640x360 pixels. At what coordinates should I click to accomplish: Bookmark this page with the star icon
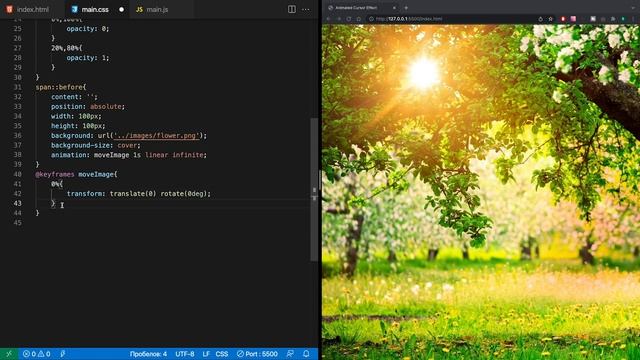point(551,19)
